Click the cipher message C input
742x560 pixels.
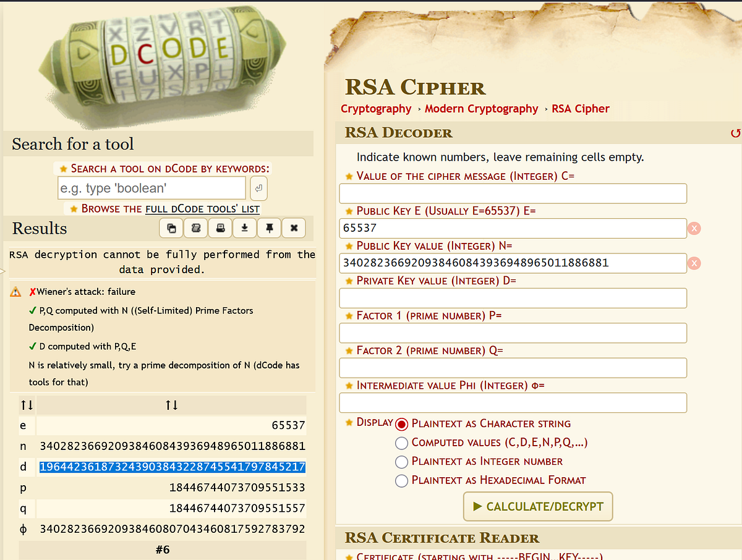click(x=513, y=193)
